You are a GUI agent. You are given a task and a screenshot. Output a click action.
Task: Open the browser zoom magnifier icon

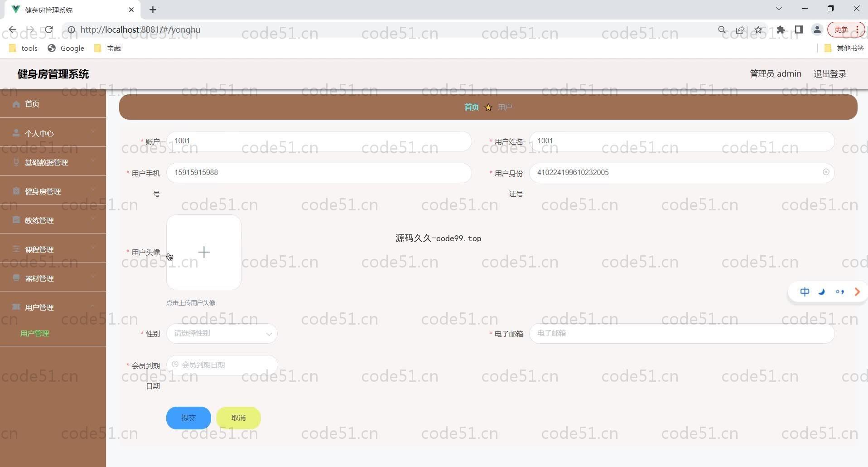722,30
